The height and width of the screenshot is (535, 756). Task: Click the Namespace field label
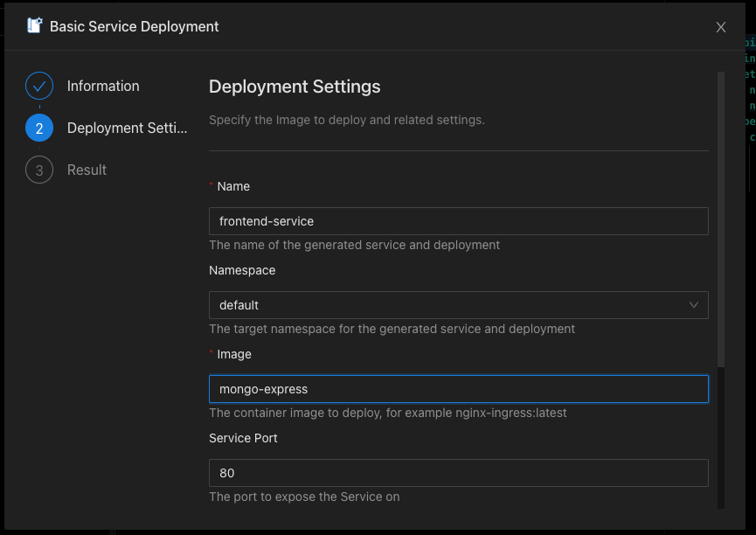tap(242, 270)
